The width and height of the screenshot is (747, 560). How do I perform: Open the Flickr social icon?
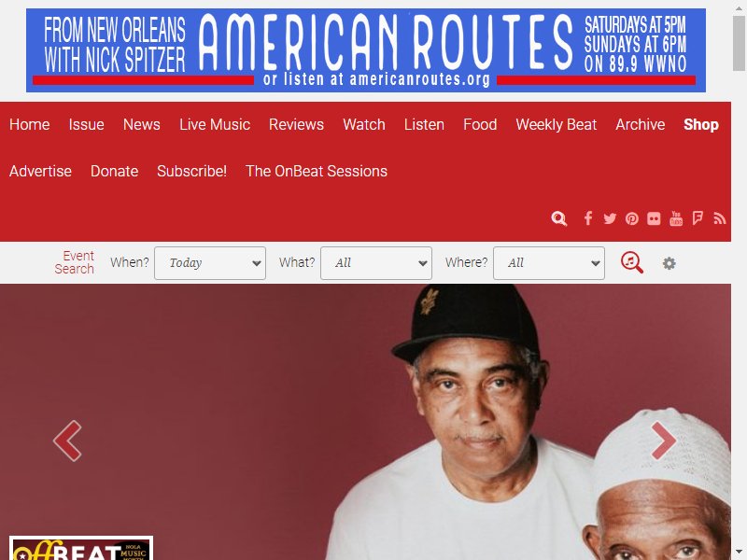[x=654, y=218]
